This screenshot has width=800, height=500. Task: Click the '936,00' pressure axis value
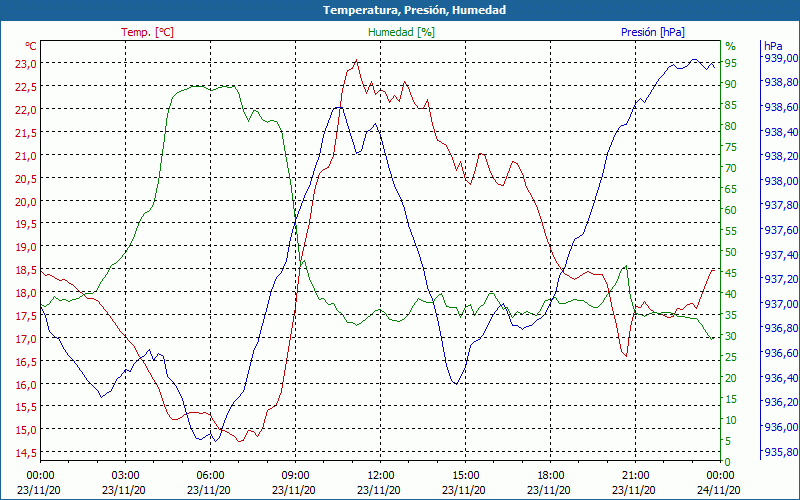pyautogui.click(x=781, y=427)
